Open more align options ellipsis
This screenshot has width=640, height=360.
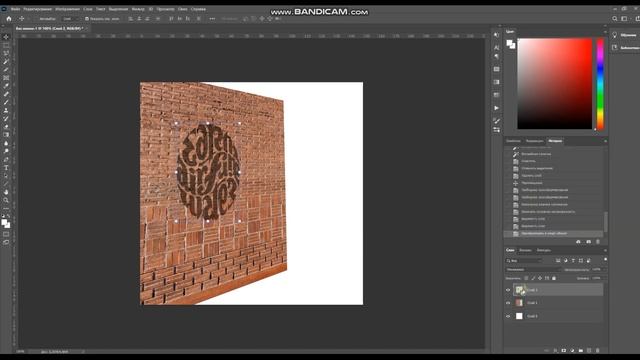(212, 19)
